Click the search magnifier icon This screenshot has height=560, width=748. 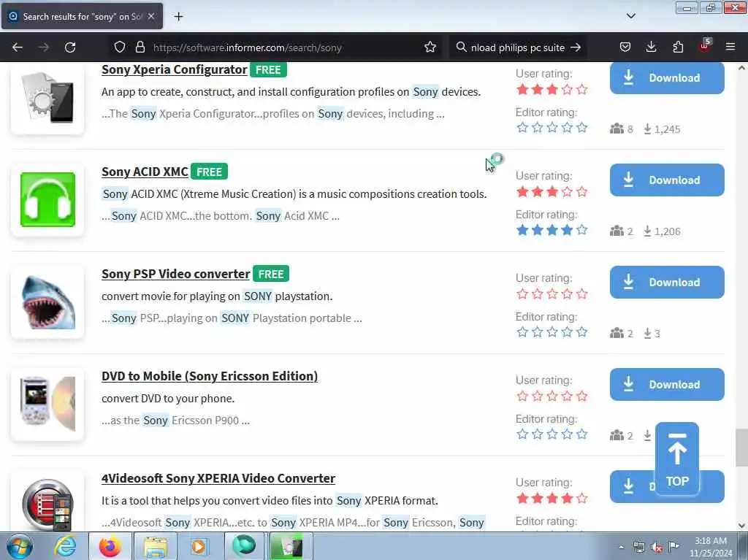click(461, 47)
